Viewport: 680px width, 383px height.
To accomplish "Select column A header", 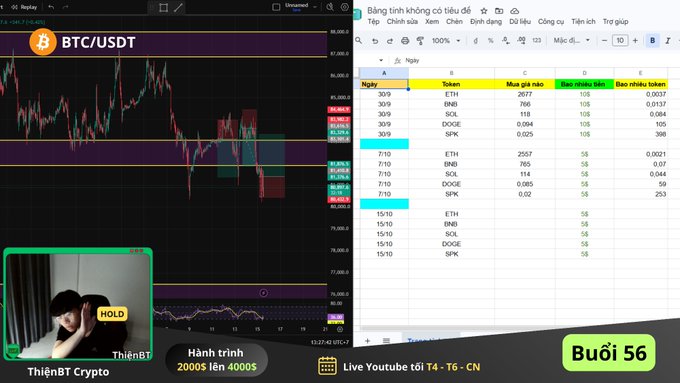I will [384, 73].
